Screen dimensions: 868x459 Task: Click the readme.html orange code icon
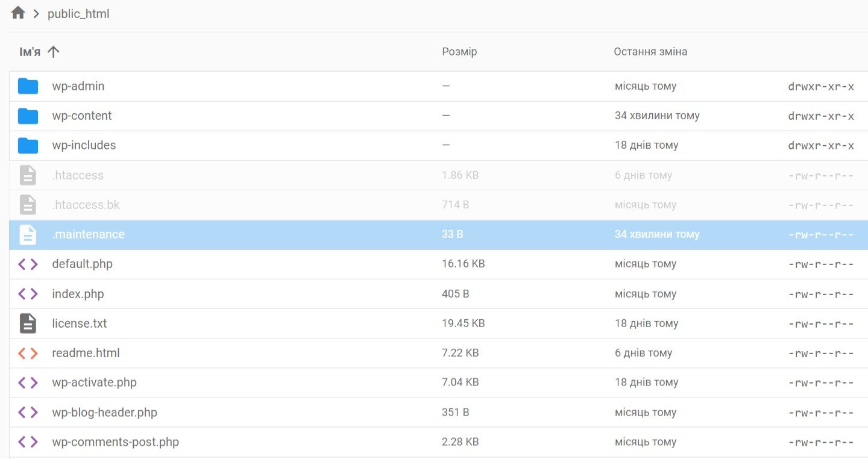point(28,353)
